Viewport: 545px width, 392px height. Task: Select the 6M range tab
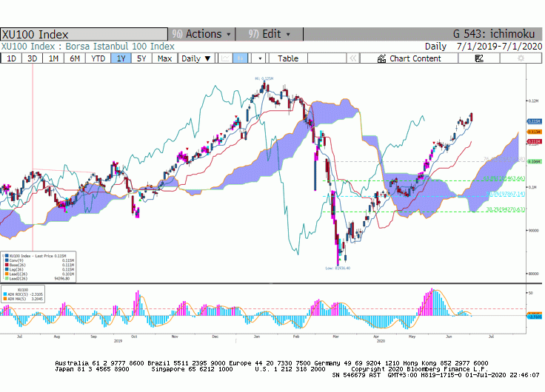pos(75,58)
